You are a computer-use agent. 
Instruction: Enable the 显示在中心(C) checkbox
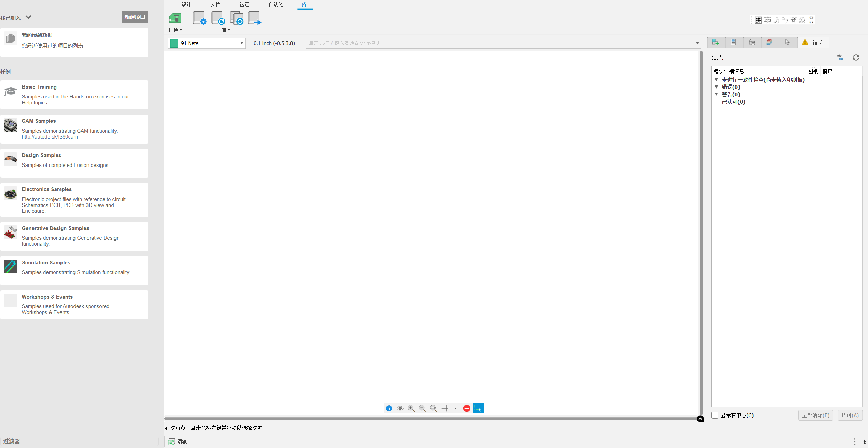click(x=715, y=415)
